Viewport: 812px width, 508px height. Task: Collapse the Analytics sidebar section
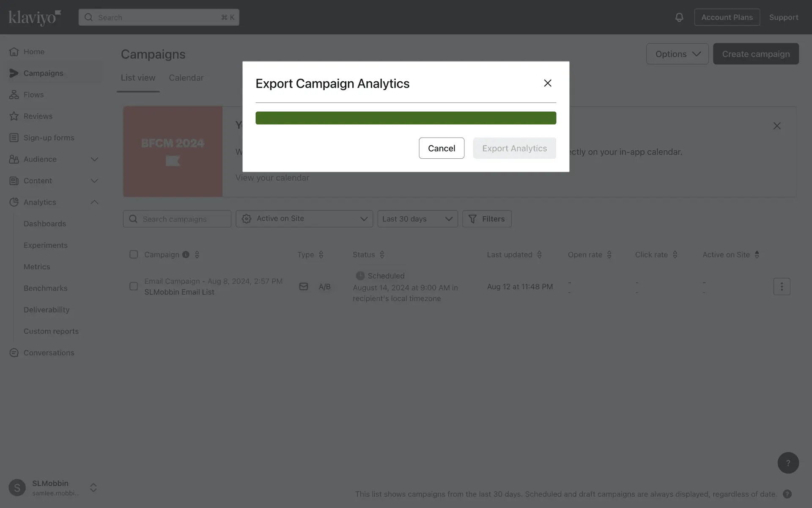[x=94, y=202]
